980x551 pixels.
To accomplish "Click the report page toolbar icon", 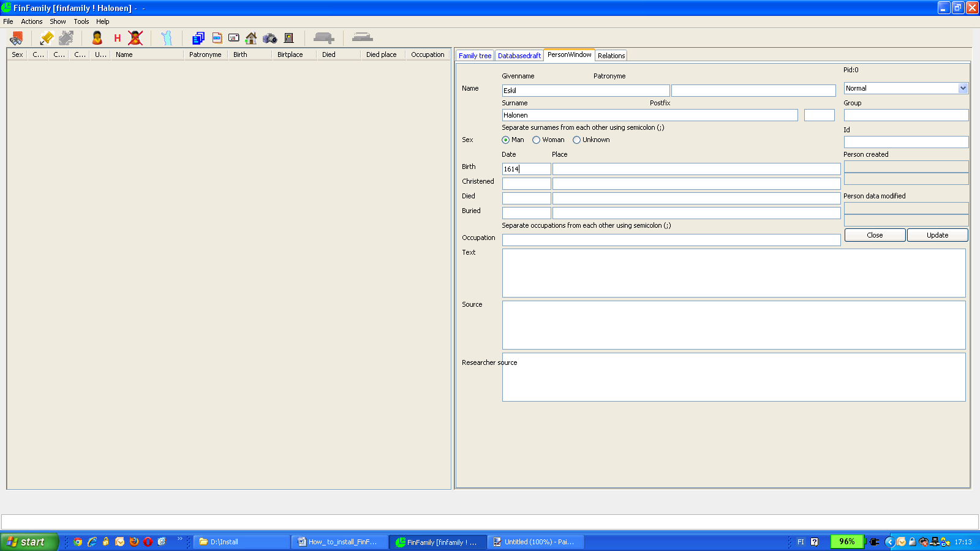I will click(217, 38).
